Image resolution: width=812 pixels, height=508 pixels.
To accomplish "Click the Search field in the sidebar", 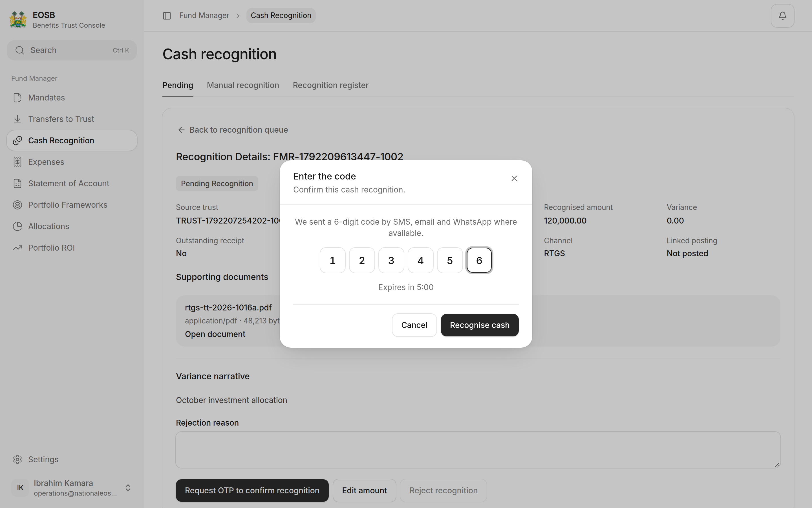I will pos(72,51).
